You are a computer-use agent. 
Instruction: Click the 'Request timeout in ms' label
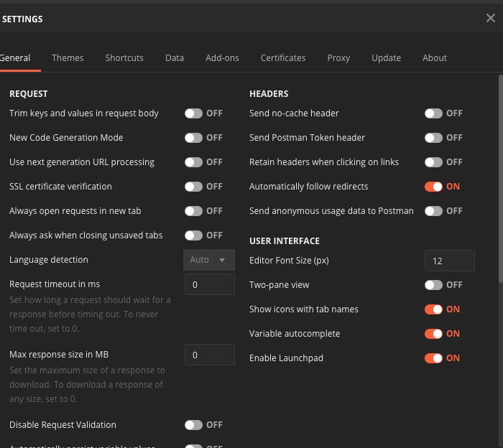coord(55,284)
